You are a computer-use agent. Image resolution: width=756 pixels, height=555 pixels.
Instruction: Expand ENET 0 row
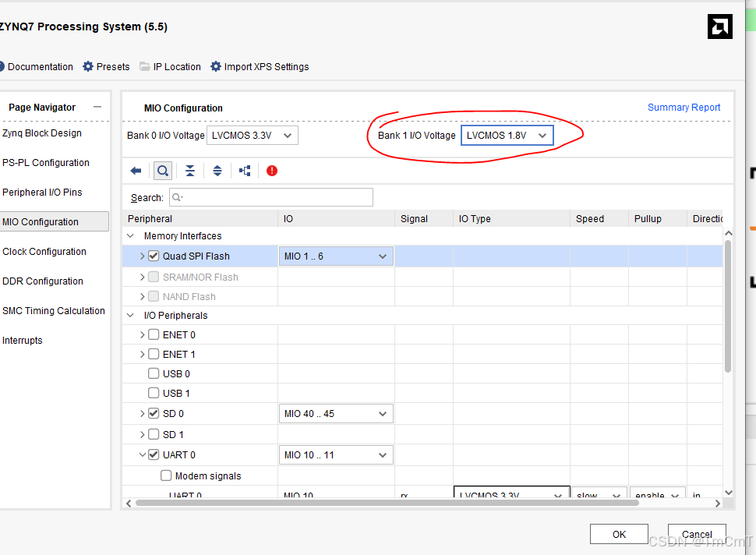[142, 334]
